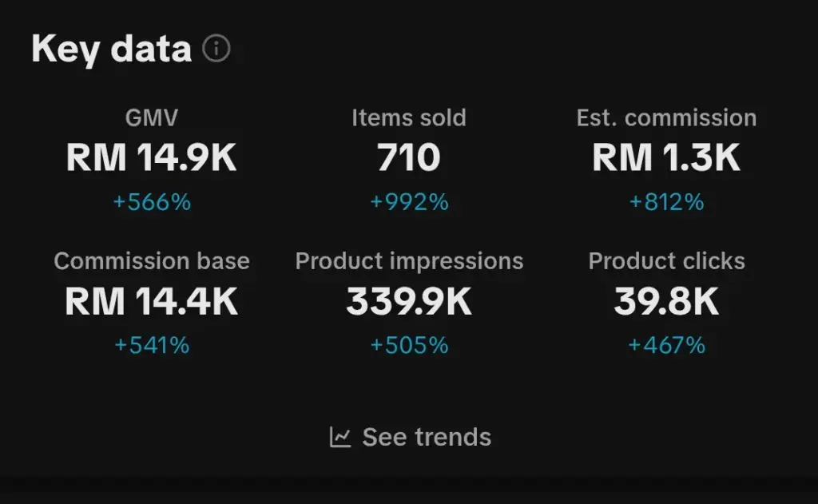Click the +812% commission change

coord(666,202)
